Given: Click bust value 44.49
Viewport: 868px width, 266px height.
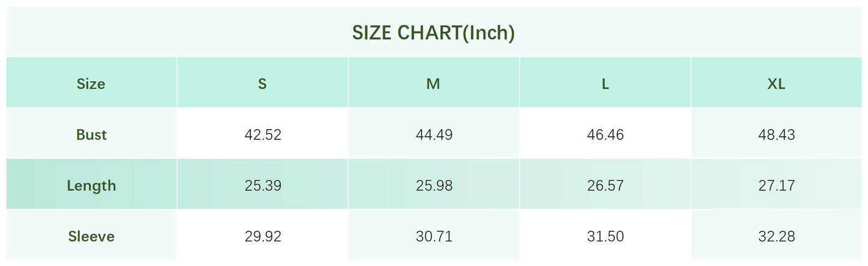Looking at the screenshot, I should (434, 135).
